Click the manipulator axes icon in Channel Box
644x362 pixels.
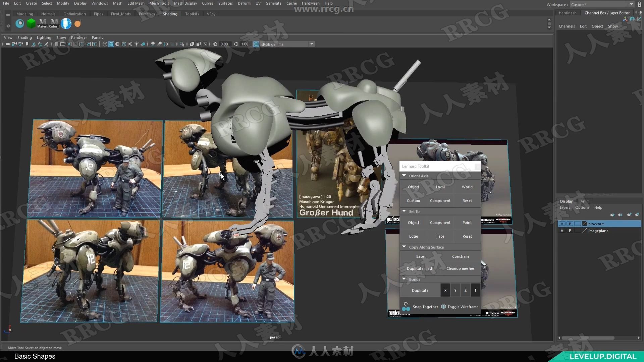pos(625,19)
